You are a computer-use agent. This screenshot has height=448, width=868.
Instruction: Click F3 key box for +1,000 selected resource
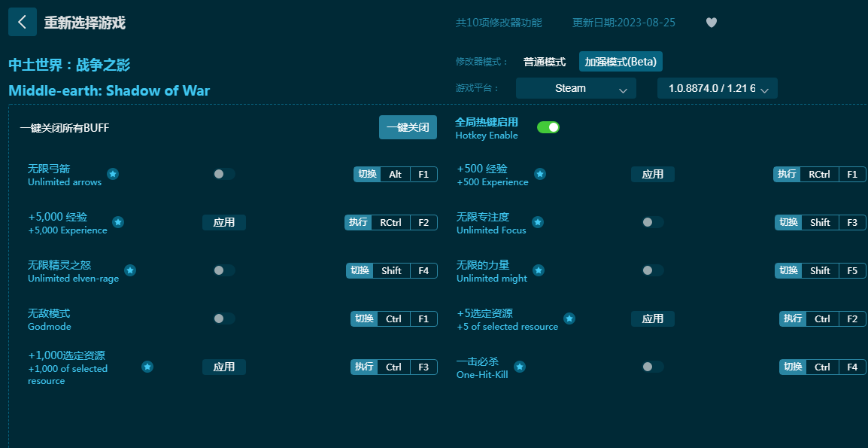423,367
